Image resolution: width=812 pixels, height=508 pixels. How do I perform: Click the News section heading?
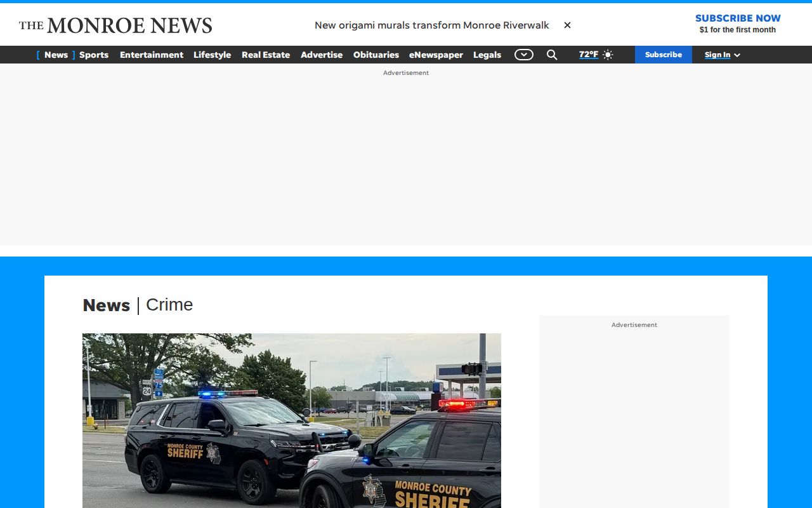pos(107,305)
